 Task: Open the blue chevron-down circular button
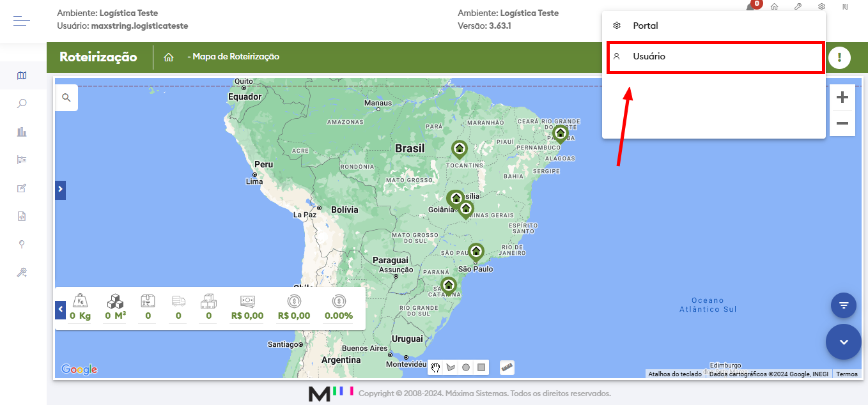pyautogui.click(x=843, y=342)
